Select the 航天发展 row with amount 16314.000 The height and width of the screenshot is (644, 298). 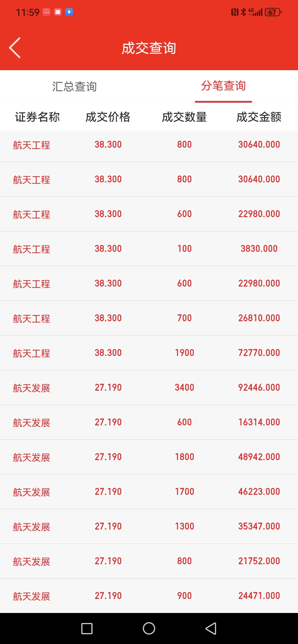(149, 422)
